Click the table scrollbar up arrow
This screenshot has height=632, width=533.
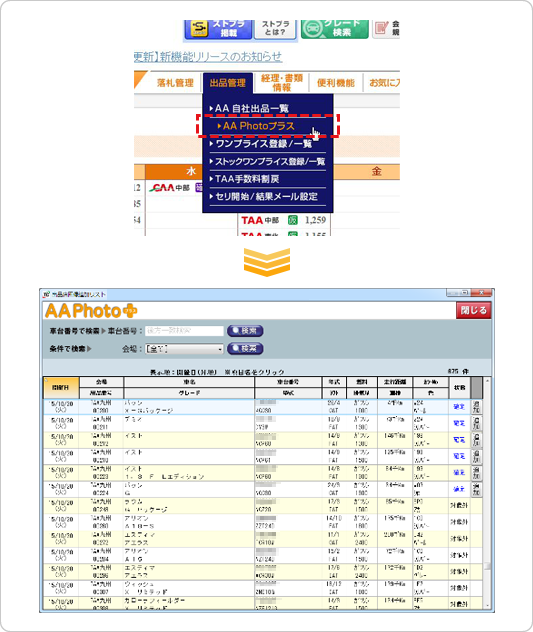(x=487, y=380)
